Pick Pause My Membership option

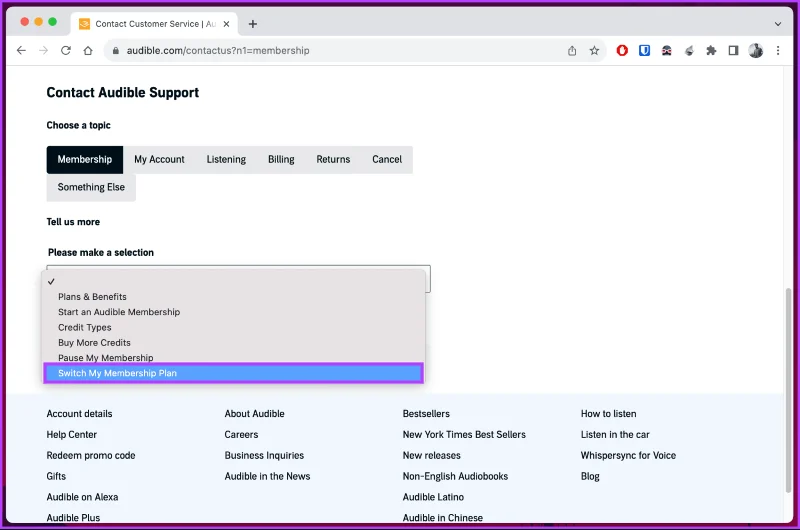[x=234, y=358]
